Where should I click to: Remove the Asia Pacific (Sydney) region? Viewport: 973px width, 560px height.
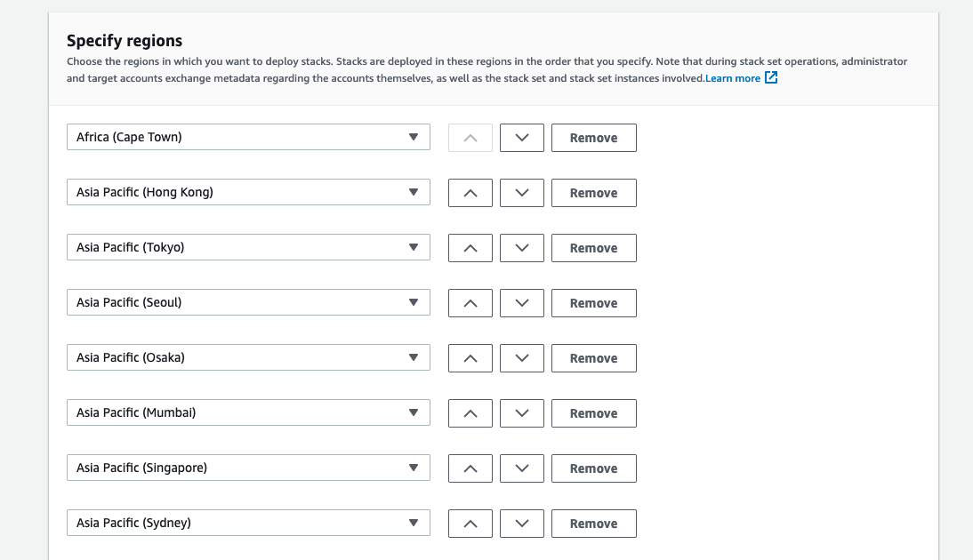point(593,523)
